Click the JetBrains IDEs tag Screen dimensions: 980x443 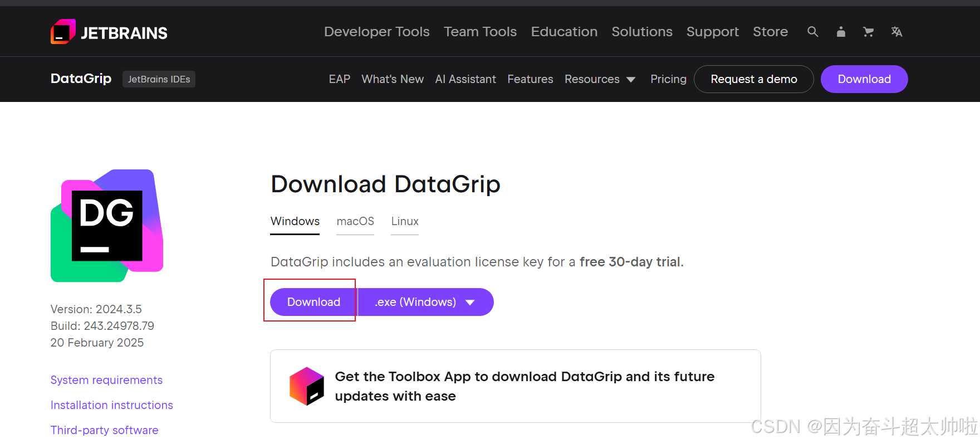(159, 79)
